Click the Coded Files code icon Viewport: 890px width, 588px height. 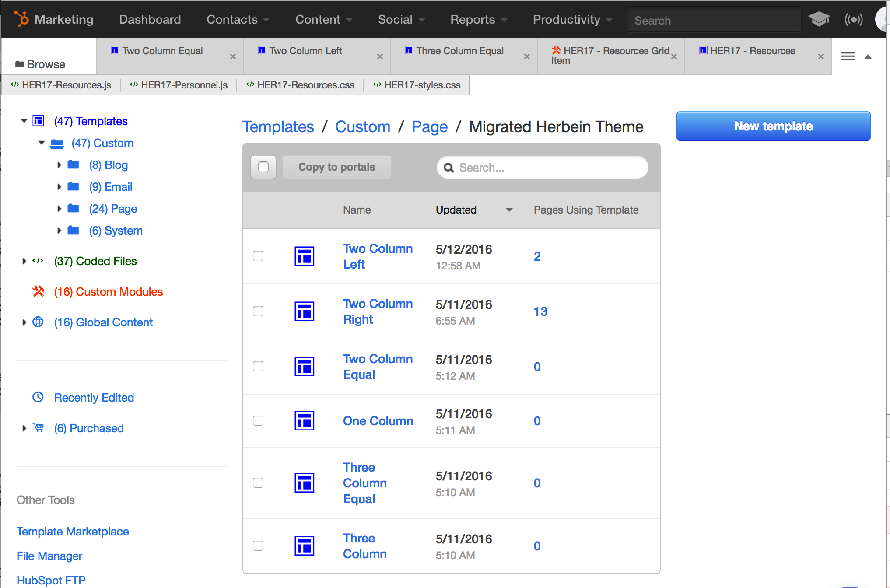click(x=38, y=261)
